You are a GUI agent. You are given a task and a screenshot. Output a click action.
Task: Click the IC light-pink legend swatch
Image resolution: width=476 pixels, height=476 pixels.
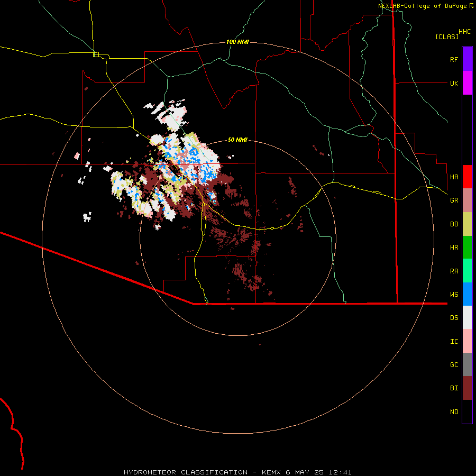coord(467,341)
